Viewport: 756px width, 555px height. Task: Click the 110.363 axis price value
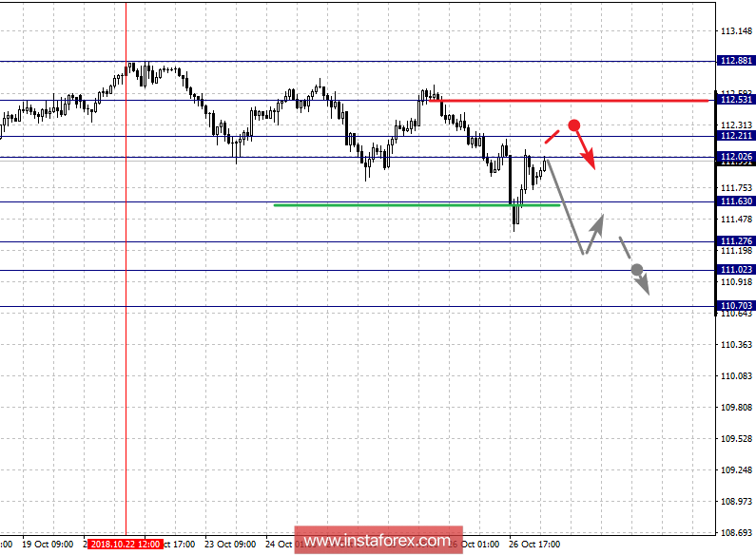(736, 344)
